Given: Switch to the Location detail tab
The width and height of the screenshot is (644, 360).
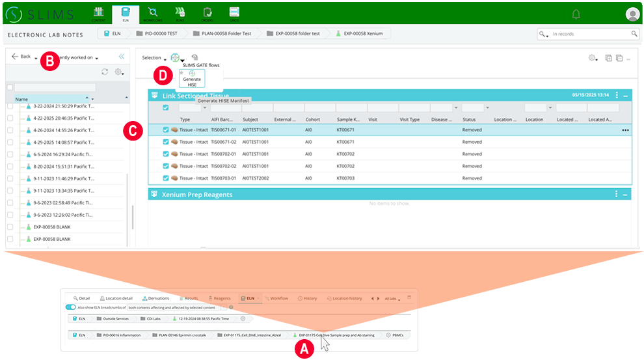Looking at the screenshot, I should (x=116, y=298).
